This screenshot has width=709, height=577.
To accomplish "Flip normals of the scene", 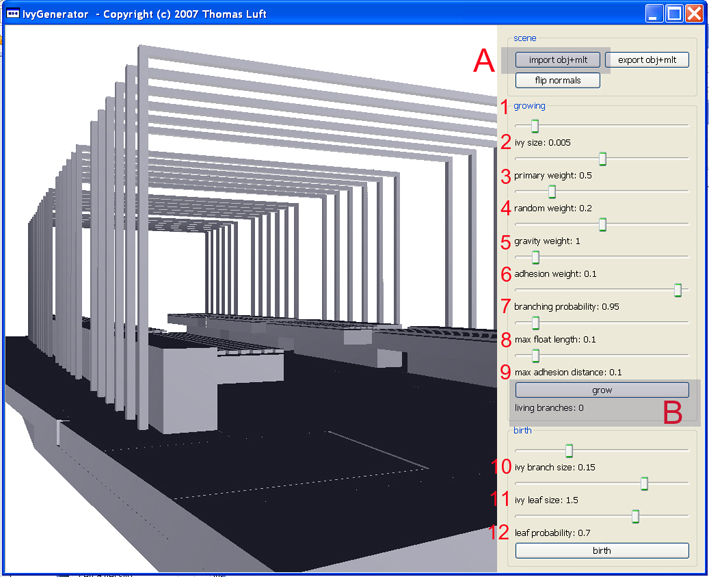I will pyautogui.click(x=558, y=80).
